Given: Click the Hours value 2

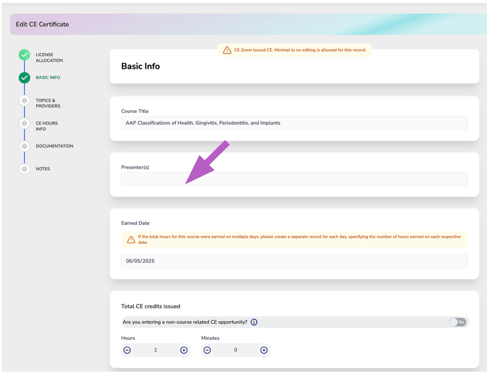Looking at the screenshot, I should tap(155, 350).
